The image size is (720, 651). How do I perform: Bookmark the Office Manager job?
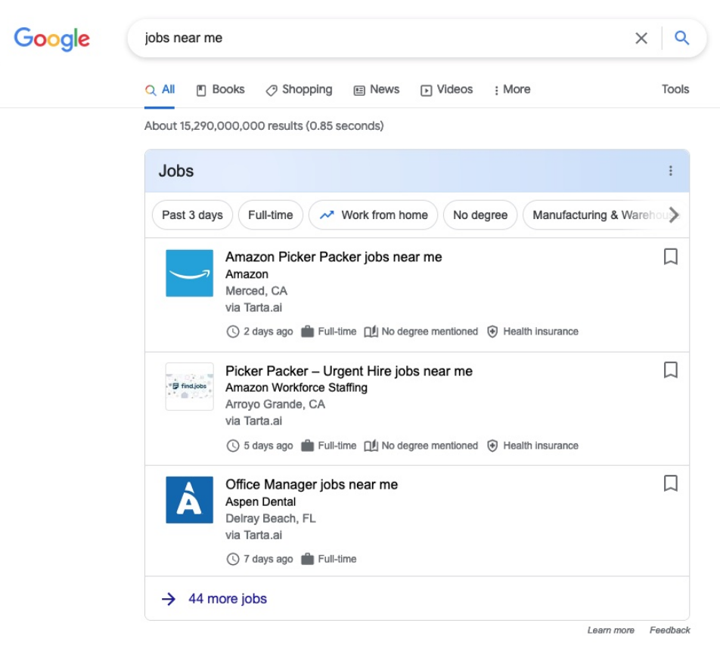tap(670, 483)
